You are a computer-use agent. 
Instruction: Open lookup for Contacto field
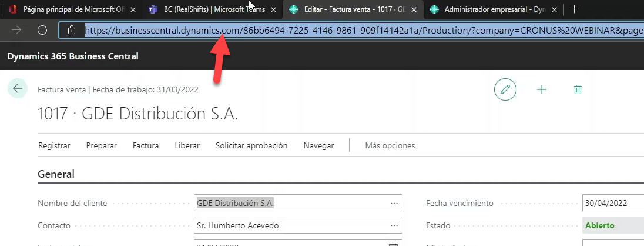[394, 225]
